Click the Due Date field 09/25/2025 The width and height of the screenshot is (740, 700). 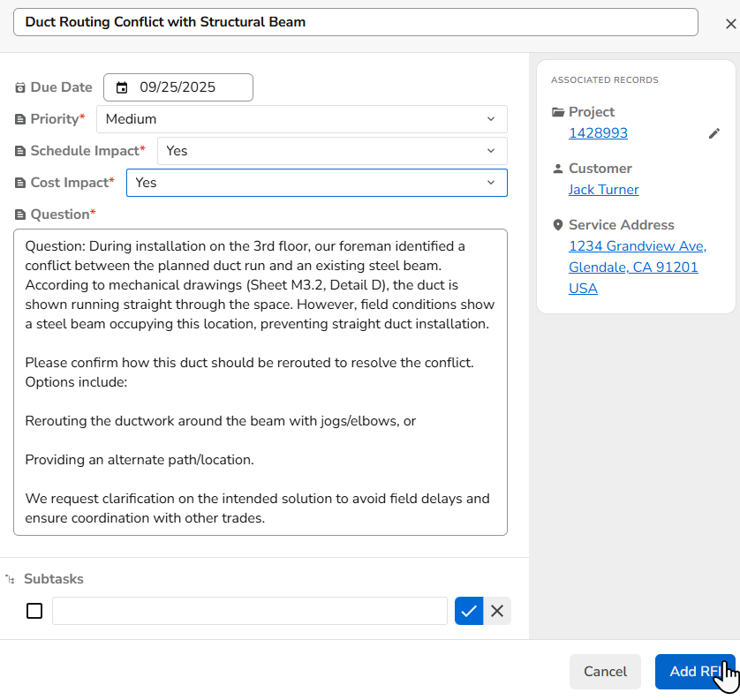[x=178, y=87]
